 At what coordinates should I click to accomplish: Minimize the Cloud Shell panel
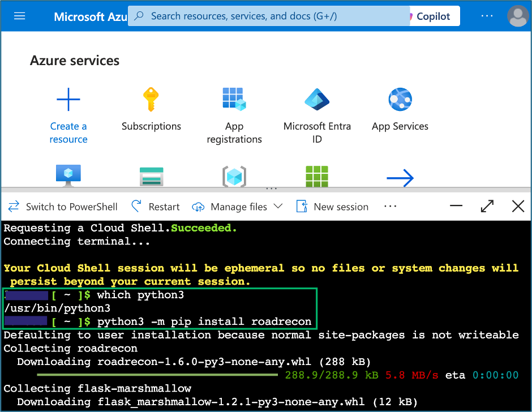click(x=456, y=205)
